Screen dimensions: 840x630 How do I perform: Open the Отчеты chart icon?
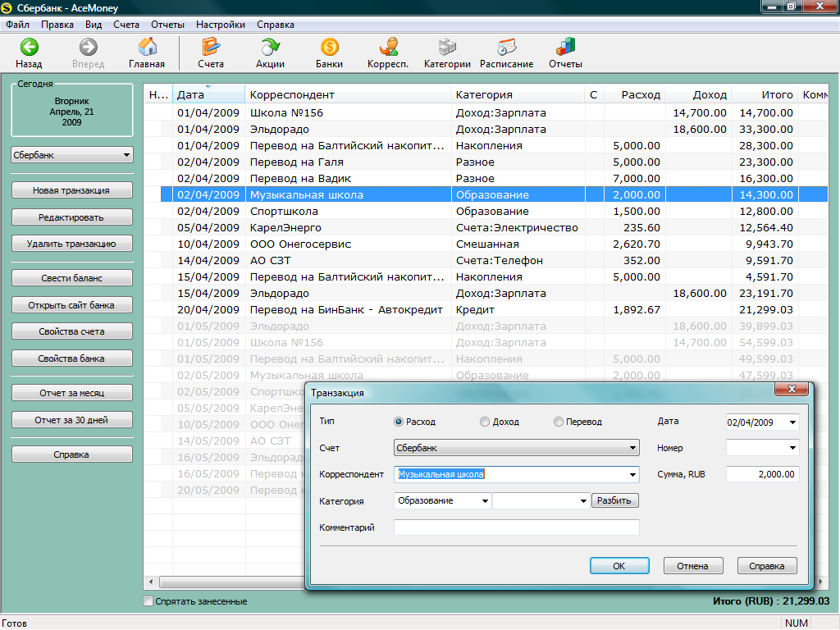pyautogui.click(x=565, y=47)
